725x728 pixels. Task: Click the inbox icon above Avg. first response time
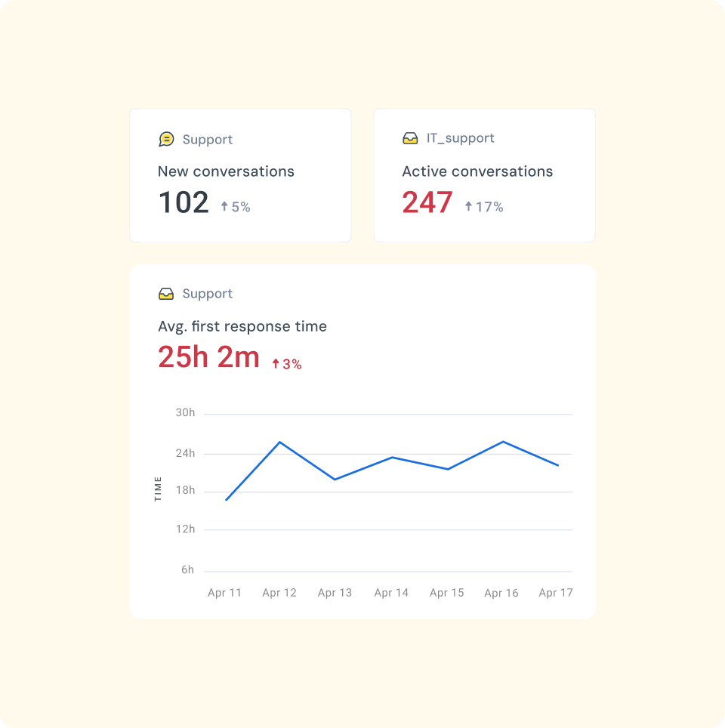point(166,294)
